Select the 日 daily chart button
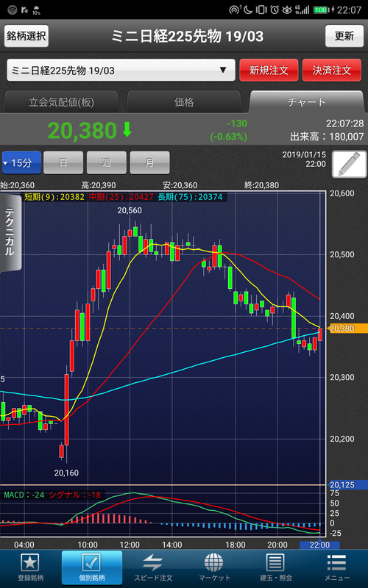 point(63,162)
